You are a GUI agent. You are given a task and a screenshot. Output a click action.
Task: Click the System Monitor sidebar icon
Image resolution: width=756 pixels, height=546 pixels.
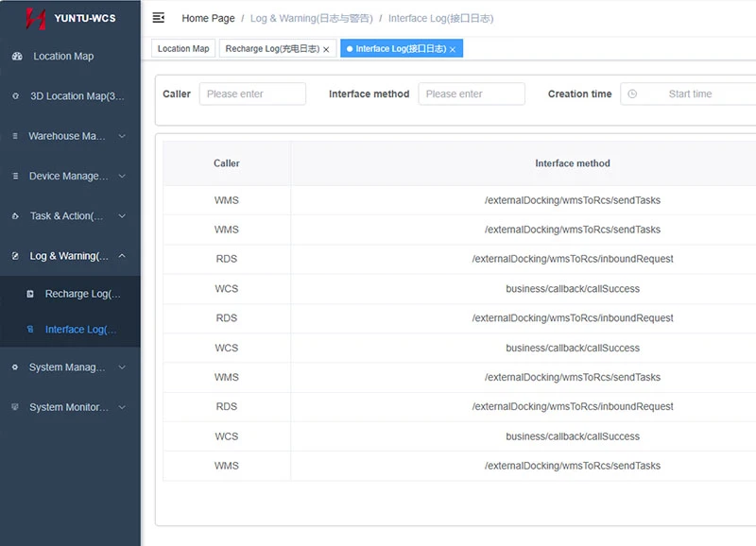15,407
